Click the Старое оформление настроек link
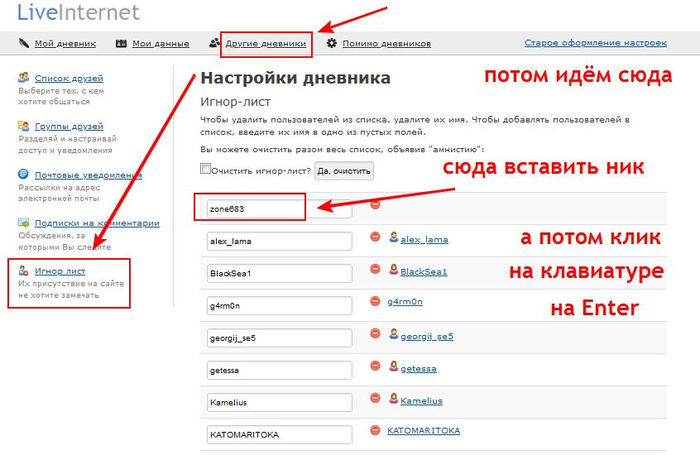 [x=596, y=43]
